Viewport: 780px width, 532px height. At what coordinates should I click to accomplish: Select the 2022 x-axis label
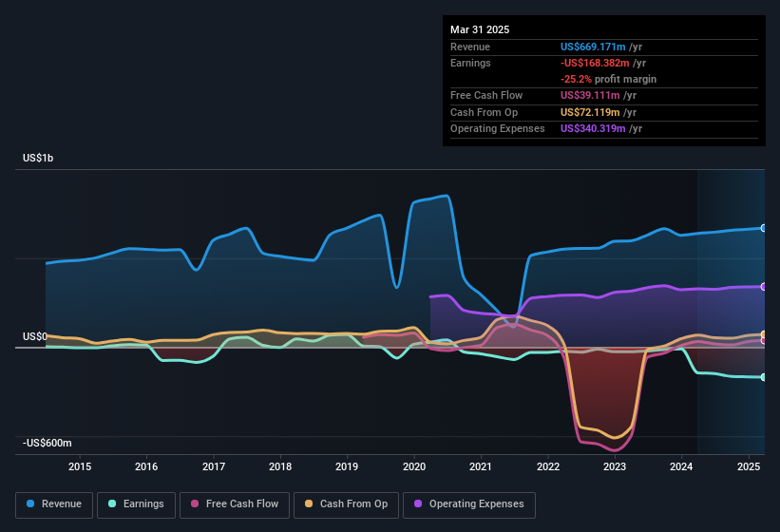(547, 466)
